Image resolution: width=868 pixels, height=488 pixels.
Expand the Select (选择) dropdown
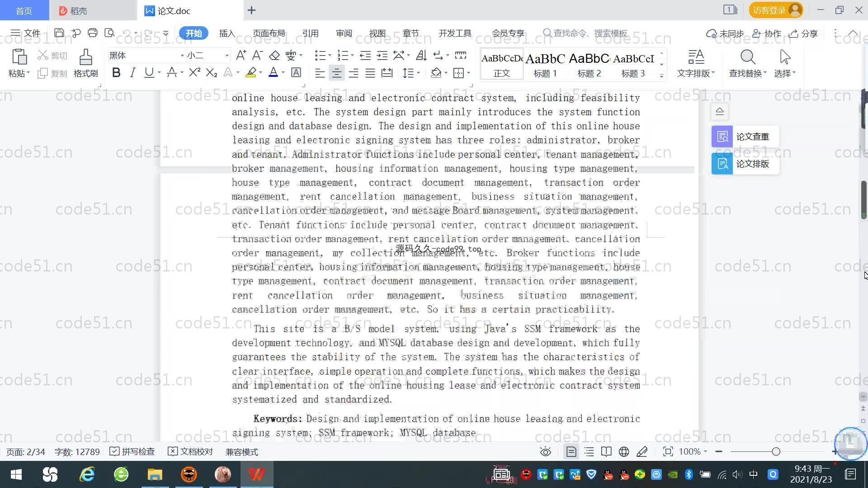coord(785,73)
